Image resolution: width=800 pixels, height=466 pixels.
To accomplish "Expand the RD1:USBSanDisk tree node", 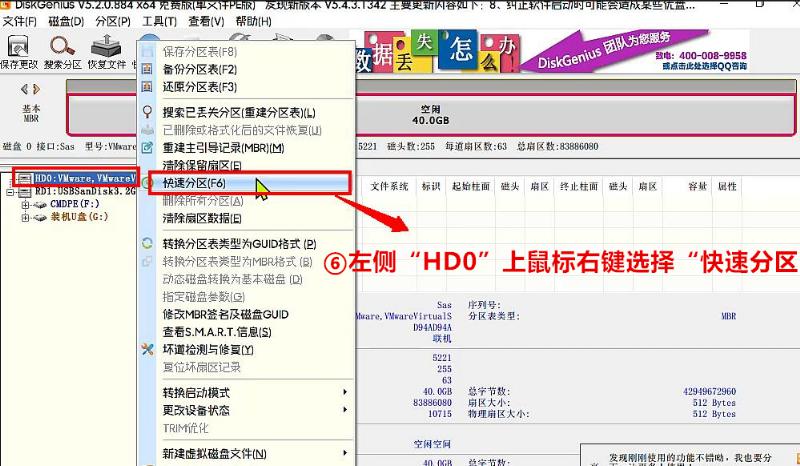I will [x=11, y=192].
